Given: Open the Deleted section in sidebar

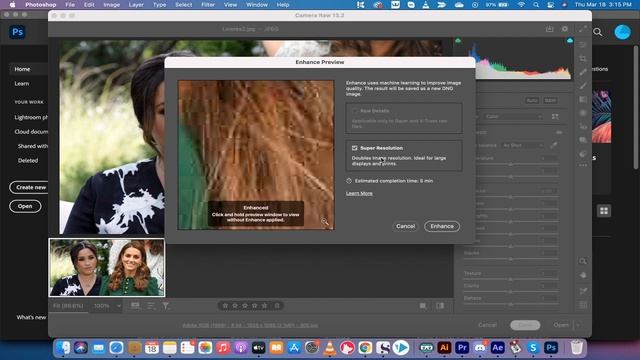Looking at the screenshot, I should pos(28,160).
